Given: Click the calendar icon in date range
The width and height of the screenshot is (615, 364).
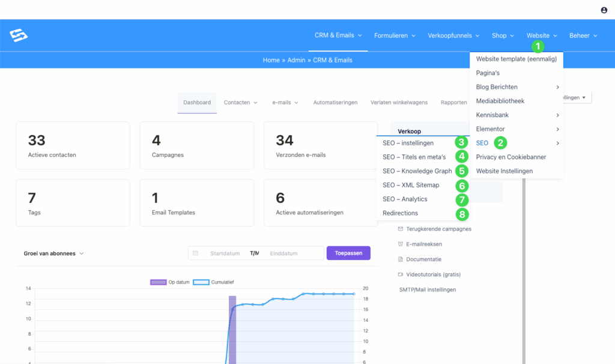Looking at the screenshot, I should [x=195, y=253].
